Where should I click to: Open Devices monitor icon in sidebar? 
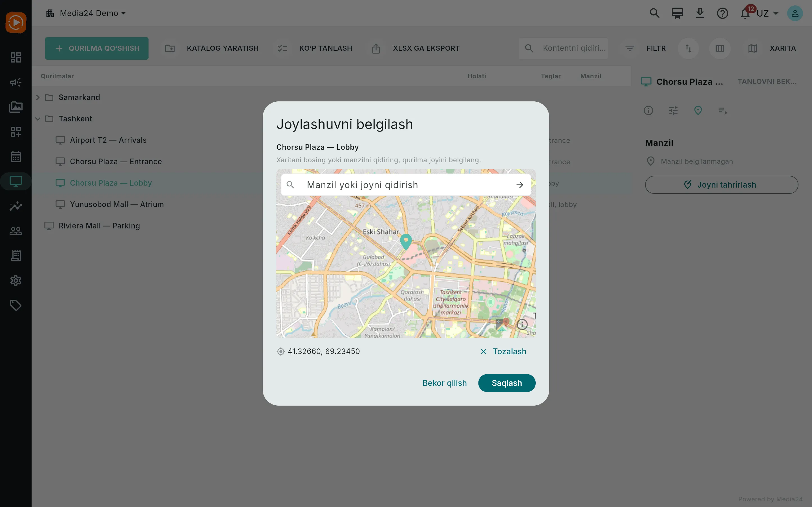pos(16,181)
